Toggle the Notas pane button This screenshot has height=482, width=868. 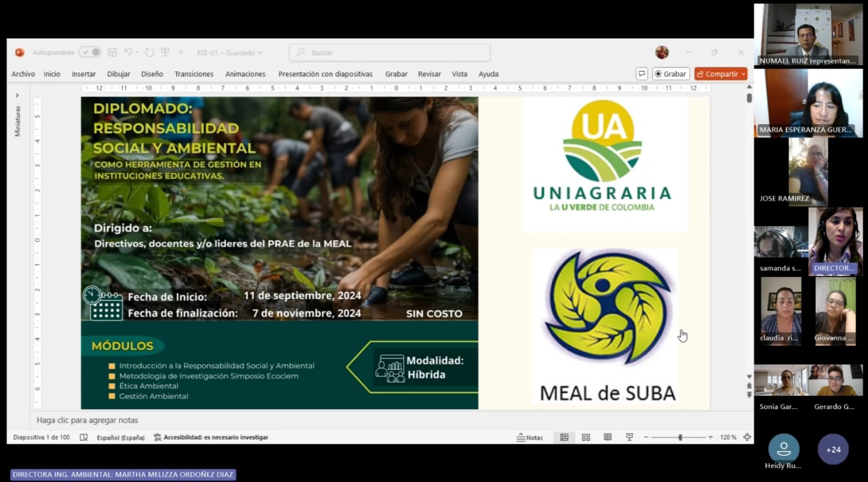pyautogui.click(x=529, y=438)
